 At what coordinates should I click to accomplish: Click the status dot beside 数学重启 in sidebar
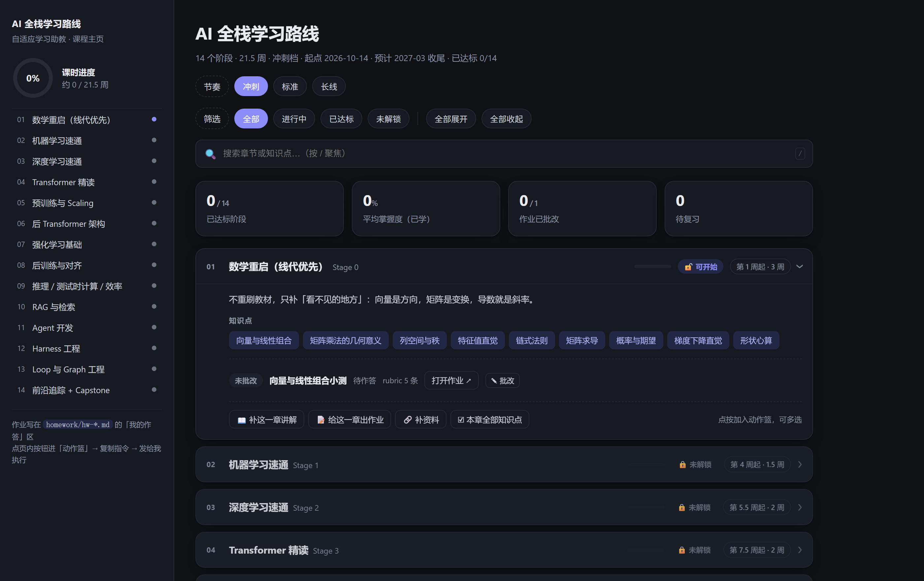(154, 120)
